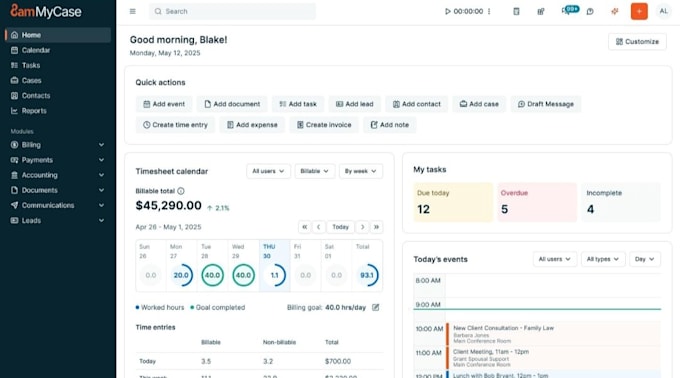Select Thursday 30 hours circle 1.1
This screenshot has width=680, height=378.
coord(275,275)
